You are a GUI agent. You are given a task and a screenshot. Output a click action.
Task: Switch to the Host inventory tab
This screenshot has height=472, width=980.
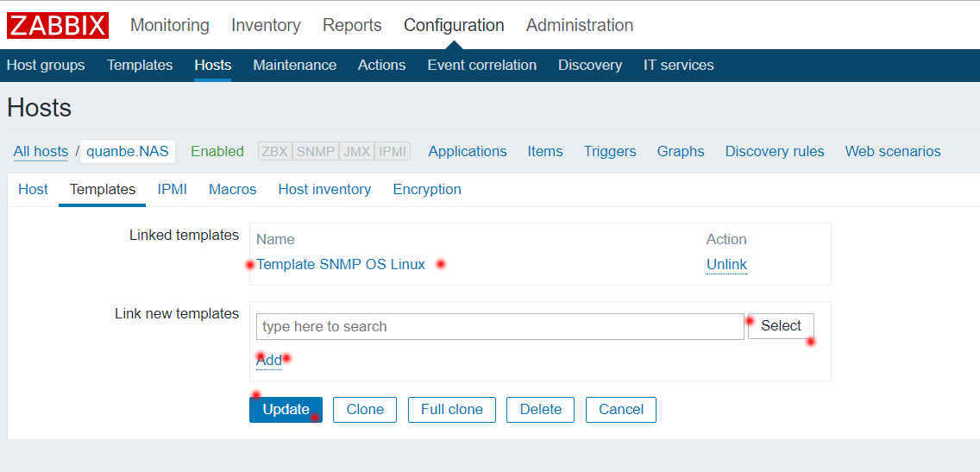pyautogui.click(x=324, y=189)
